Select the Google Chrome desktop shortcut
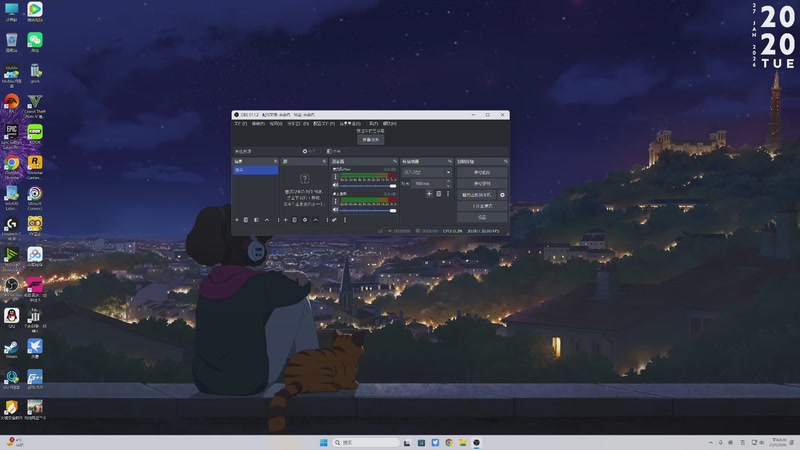 click(x=11, y=166)
